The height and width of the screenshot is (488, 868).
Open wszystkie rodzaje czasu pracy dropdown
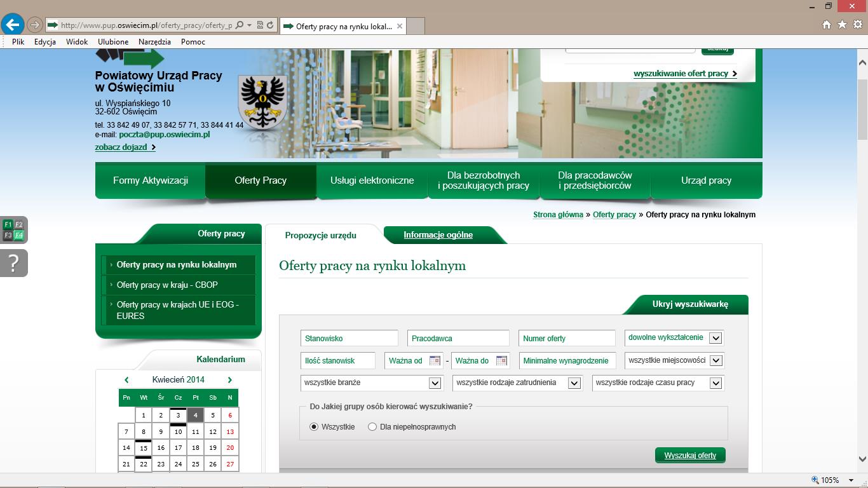pyautogui.click(x=658, y=383)
